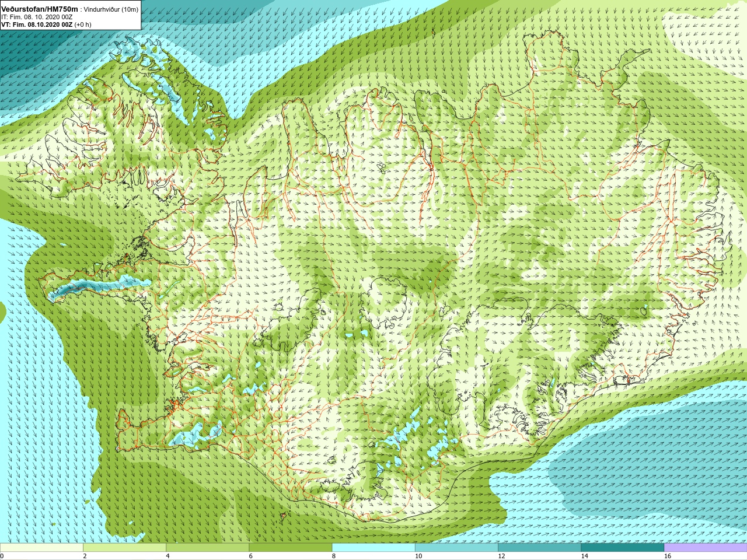Click the legend value label 4
747x560 pixels.
coord(167,556)
